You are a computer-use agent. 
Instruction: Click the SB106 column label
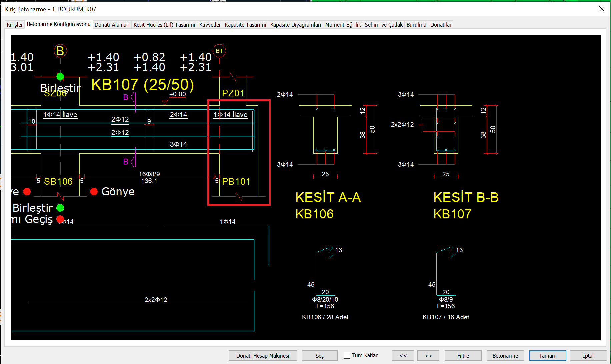pos(58,181)
